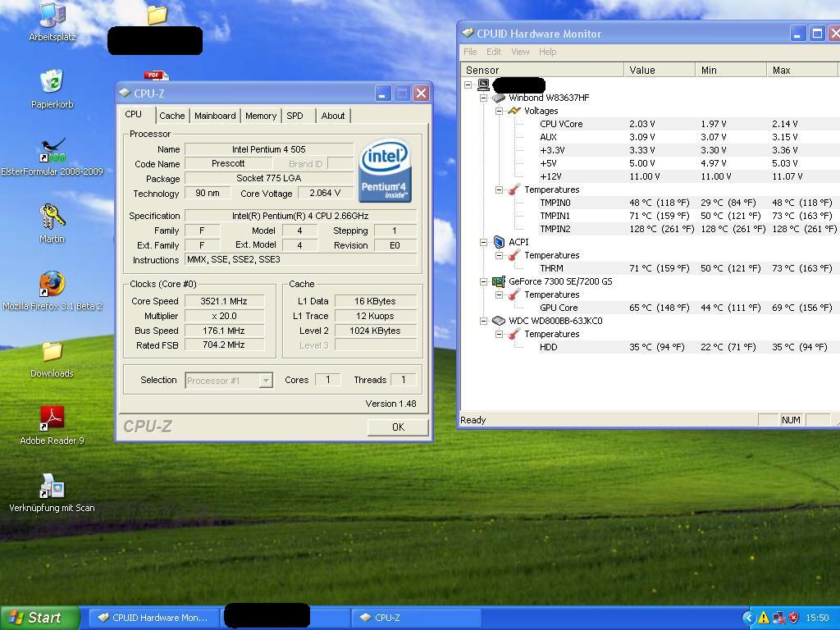
Task: Select the PDF file icon on desktop
Action: [156, 75]
